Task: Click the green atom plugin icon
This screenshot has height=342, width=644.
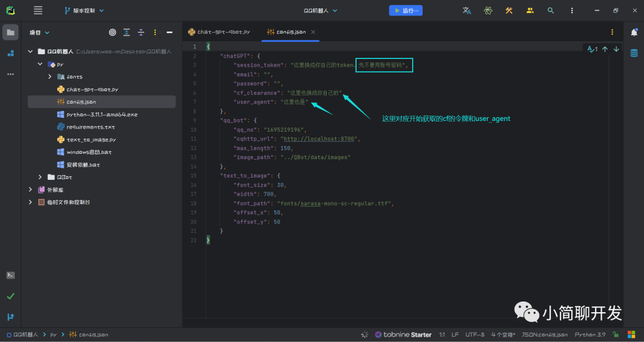Action: tap(488, 11)
